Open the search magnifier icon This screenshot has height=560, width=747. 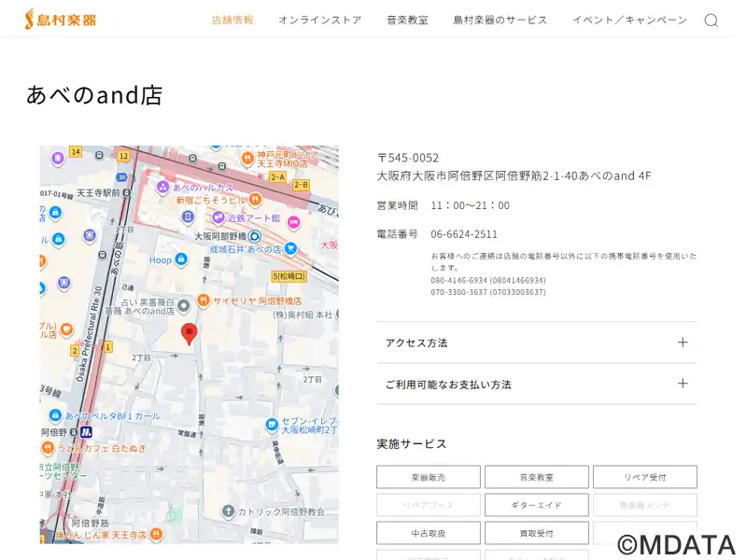coord(711,20)
